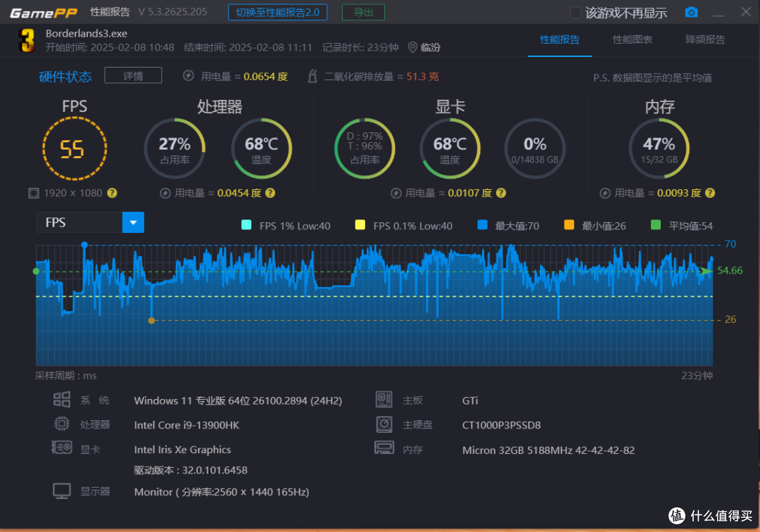
Task: Click the hard disk icon next to 主硬盘
Action: pyautogui.click(x=384, y=424)
